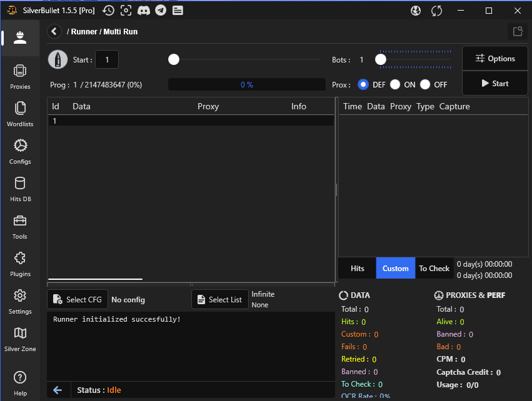Click the 'No config' label
This screenshot has height=401, width=532.
[x=128, y=300]
